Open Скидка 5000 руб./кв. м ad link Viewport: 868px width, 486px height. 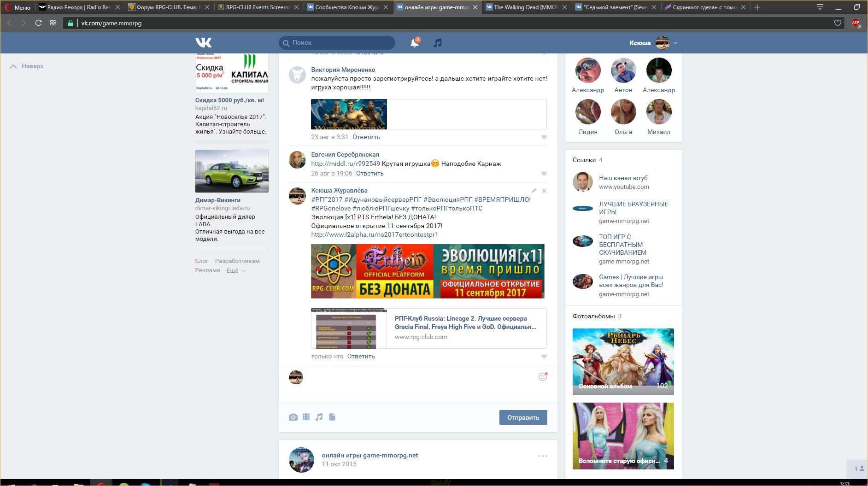(229, 100)
